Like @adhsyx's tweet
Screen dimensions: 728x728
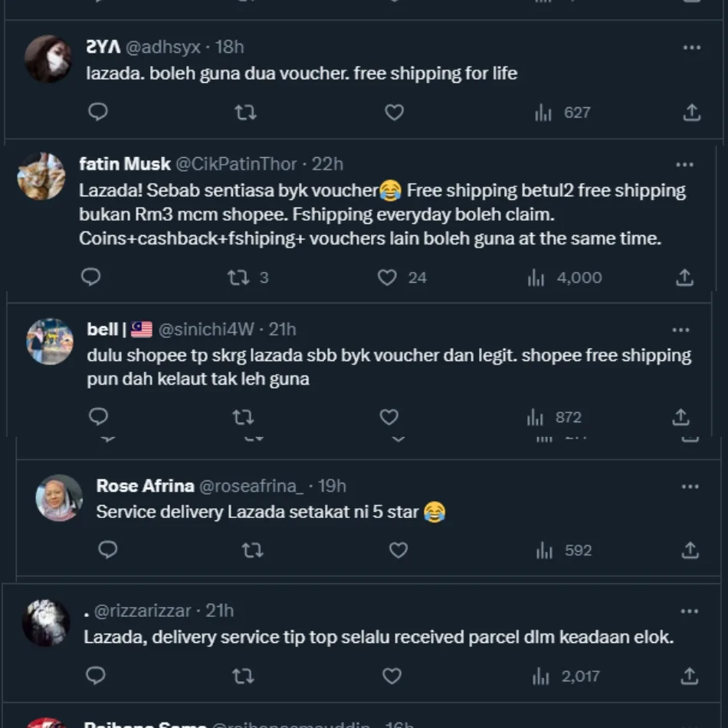pos(394,113)
